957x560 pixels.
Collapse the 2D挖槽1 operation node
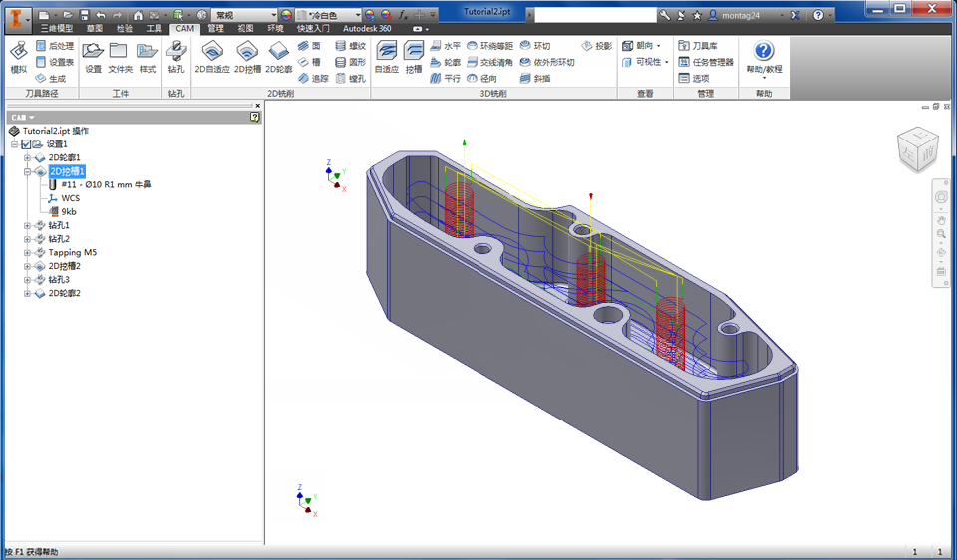pos(27,172)
